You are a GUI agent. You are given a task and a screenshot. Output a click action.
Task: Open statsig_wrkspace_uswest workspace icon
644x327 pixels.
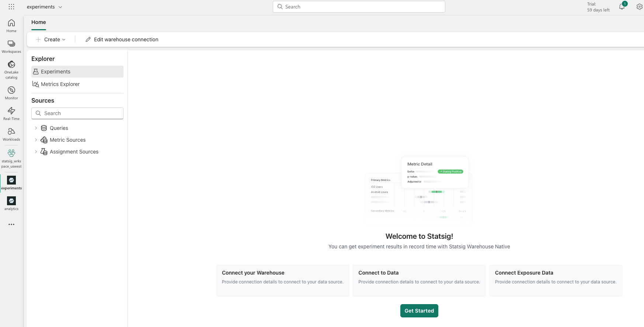tap(11, 158)
